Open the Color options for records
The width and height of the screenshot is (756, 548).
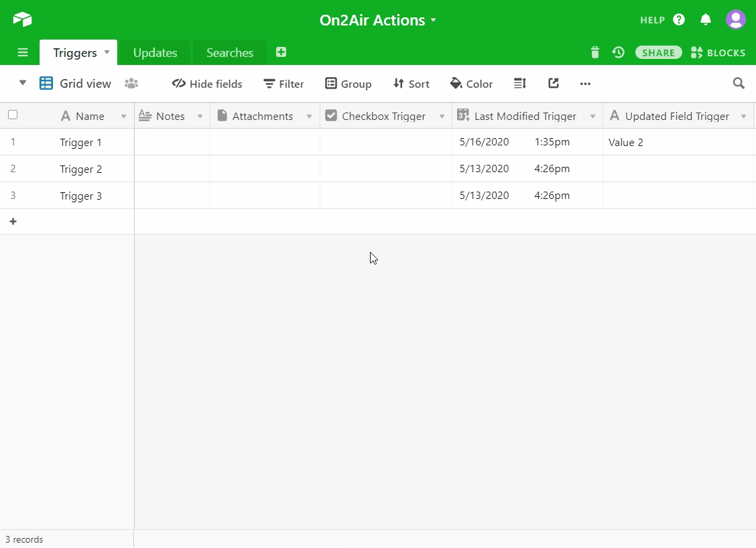point(472,84)
